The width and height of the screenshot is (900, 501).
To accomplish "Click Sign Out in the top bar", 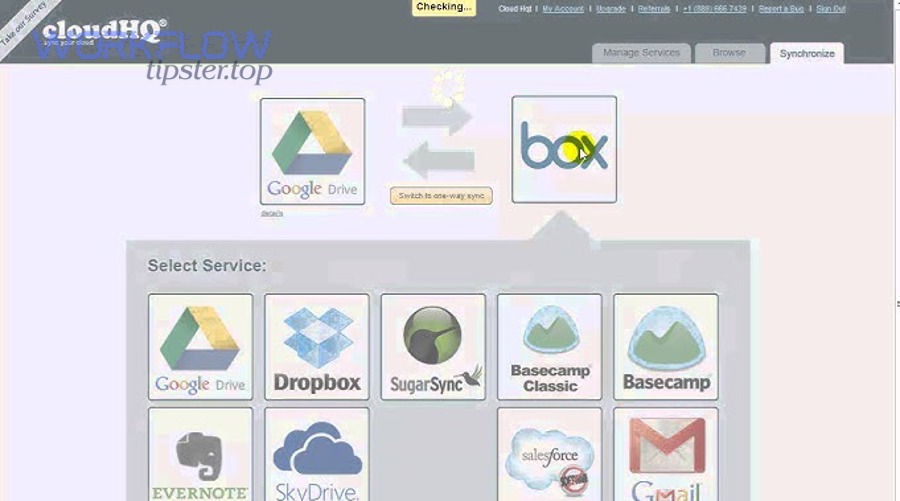I will tap(830, 9).
